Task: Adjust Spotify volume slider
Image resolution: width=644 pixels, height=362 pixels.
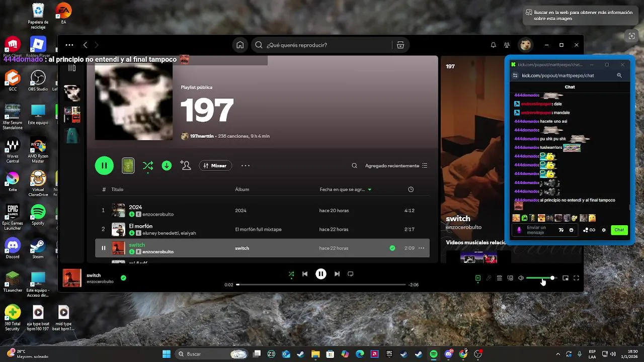Action: coord(541,278)
